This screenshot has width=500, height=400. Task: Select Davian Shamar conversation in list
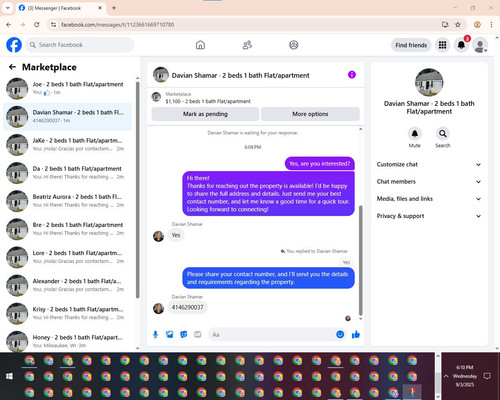67,117
